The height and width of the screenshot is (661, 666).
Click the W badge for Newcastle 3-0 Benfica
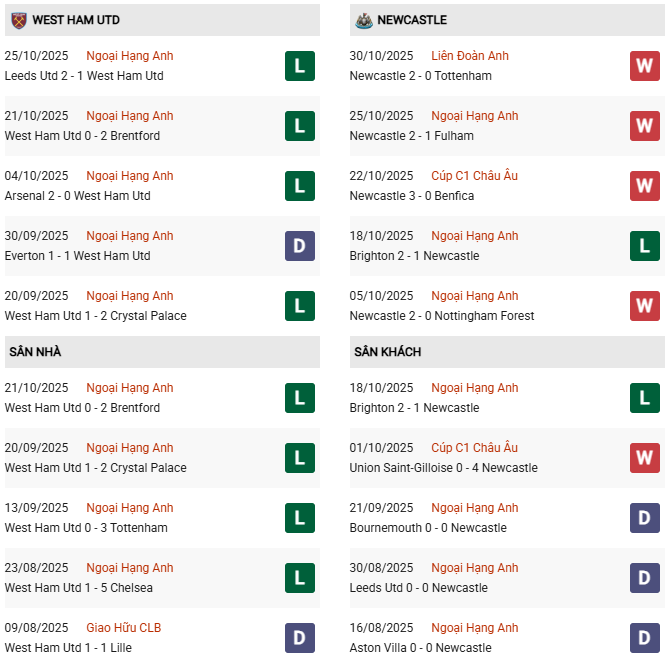coord(645,186)
